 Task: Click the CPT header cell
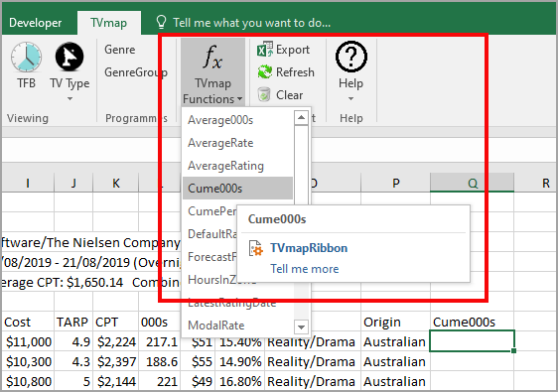[x=115, y=322]
